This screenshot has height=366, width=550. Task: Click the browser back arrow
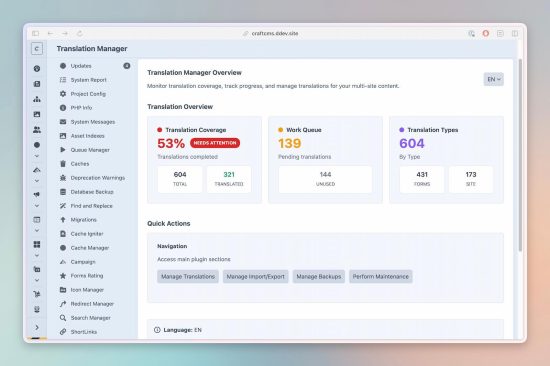click(x=50, y=33)
